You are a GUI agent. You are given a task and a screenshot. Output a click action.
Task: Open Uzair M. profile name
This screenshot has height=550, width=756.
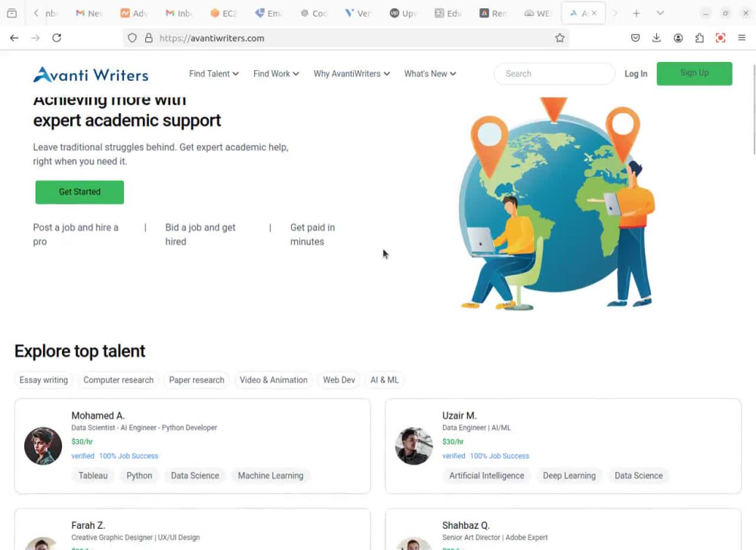pyautogui.click(x=460, y=416)
